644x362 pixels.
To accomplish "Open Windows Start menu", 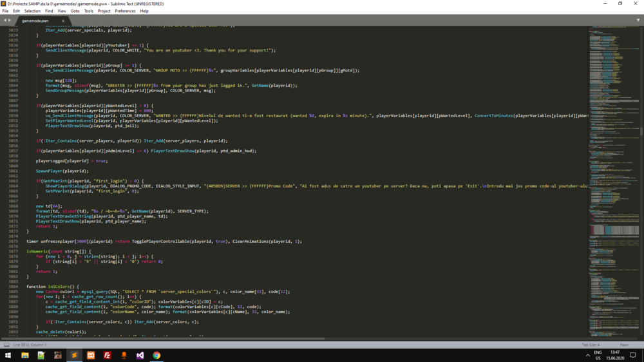I will click(8, 355).
